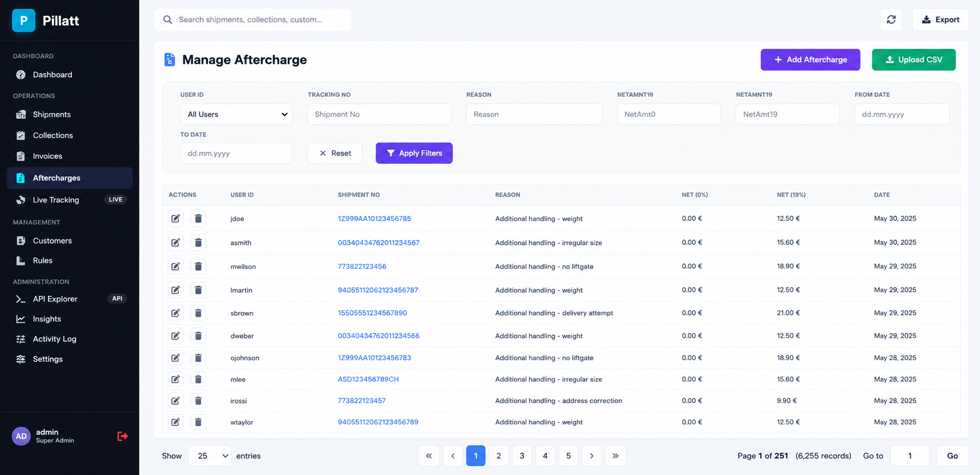The image size is (980, 475).
Task: Click the Go button for page jump
Action: (952, 456)
